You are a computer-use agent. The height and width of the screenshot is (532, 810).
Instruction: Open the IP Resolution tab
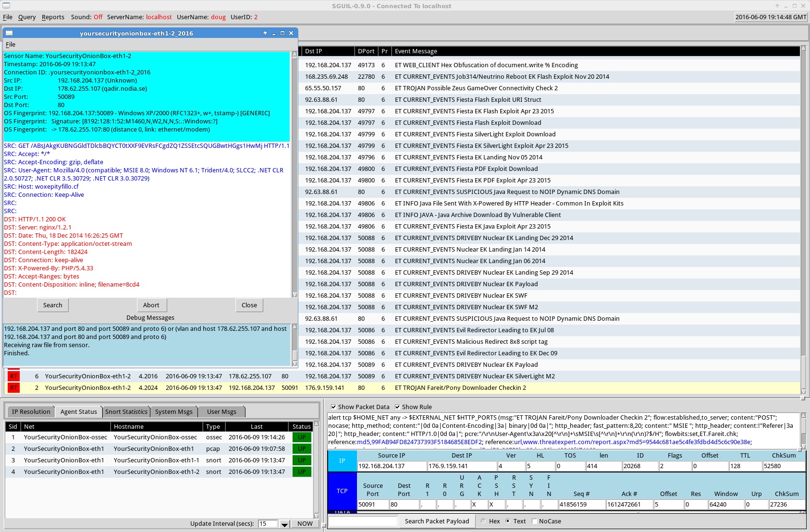point(30,411)
